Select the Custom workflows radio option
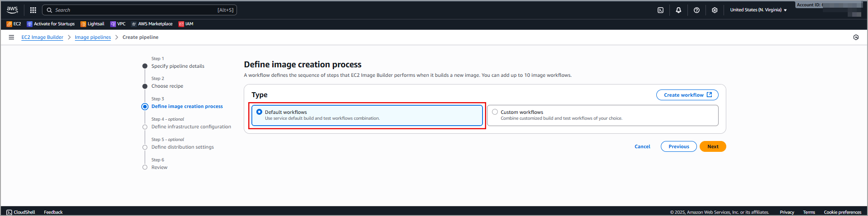This screenshot has width=868, height=216. pos(495,112)
